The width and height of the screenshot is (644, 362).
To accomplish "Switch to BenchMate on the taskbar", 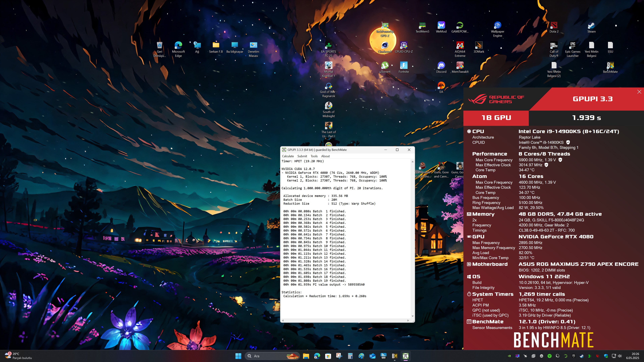I will 394,356.
